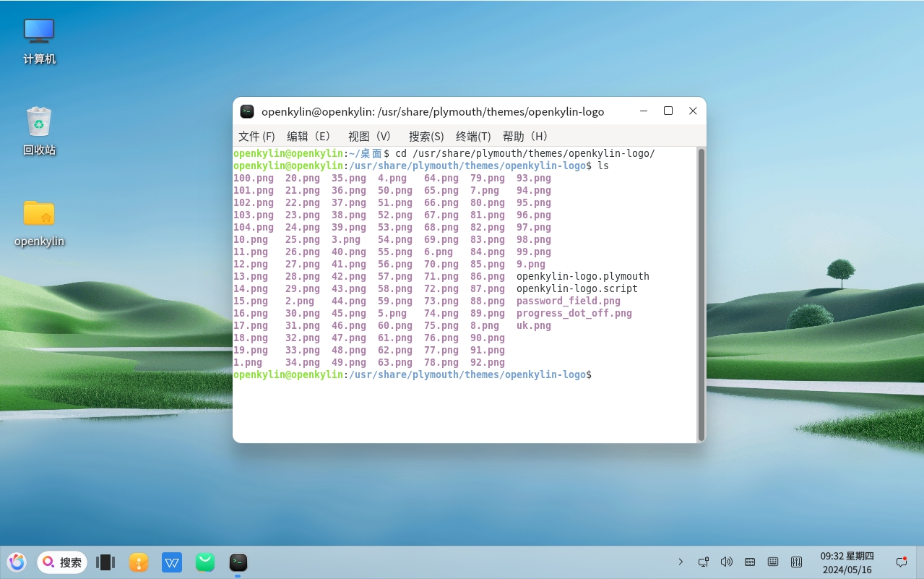Click the file name 63.png
This screenshot has height=579, width=924.
394,362
